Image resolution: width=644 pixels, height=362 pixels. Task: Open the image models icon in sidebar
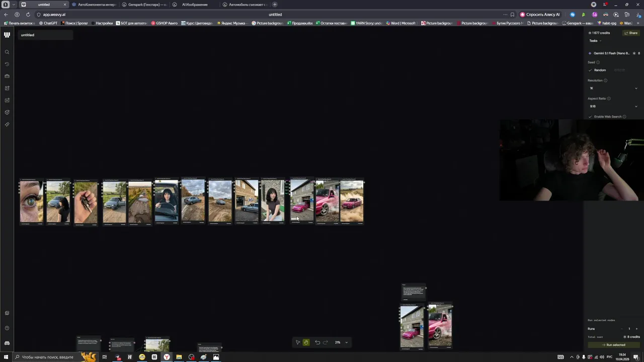tap(7, 88)
